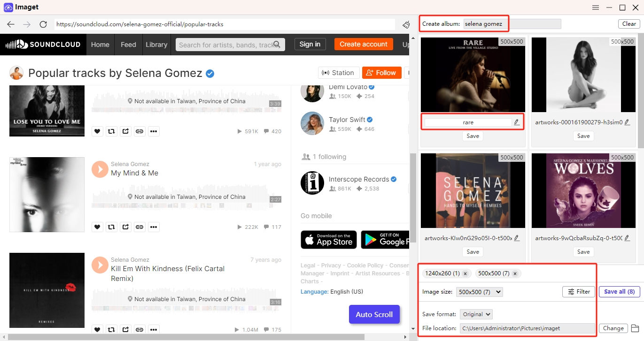Open the Feed tab

pos(128,45)
